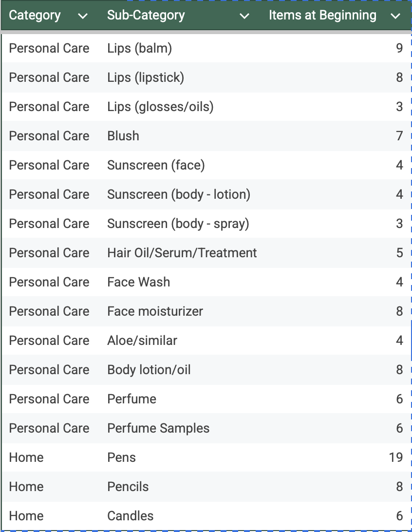Select the Items at Beginning header
The width and height of the screenshot is (412, 532).
click(x=322, y=15)
